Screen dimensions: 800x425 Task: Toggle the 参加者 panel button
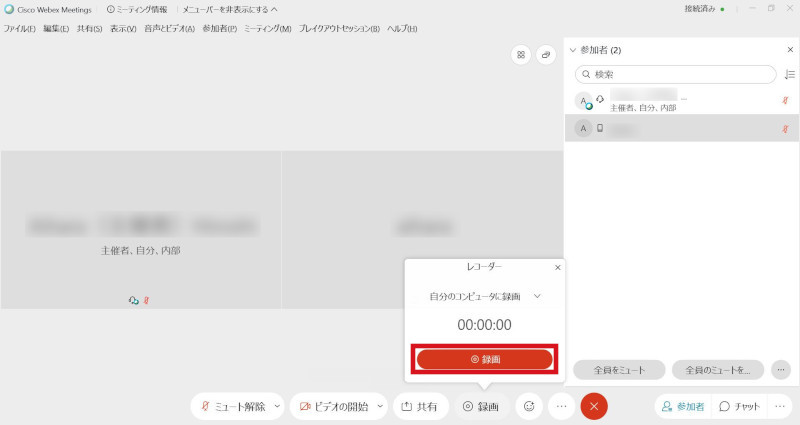[683, 406]
